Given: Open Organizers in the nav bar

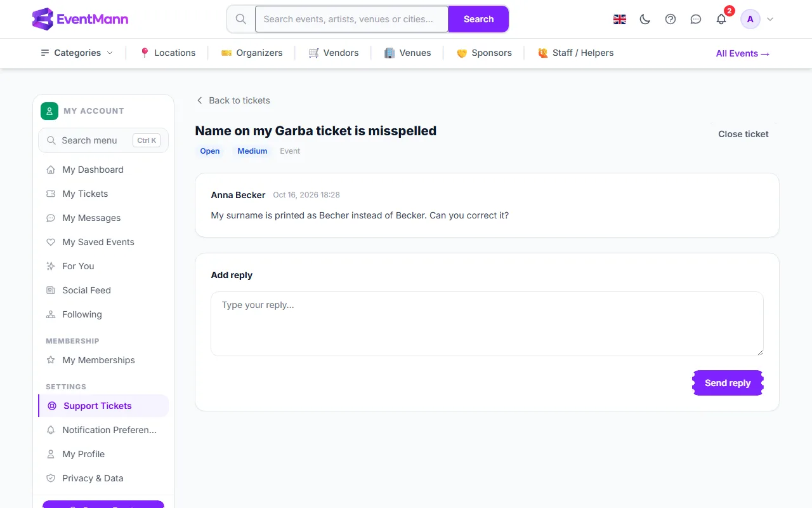Looking at the screenshot, I should coord(252,53).
